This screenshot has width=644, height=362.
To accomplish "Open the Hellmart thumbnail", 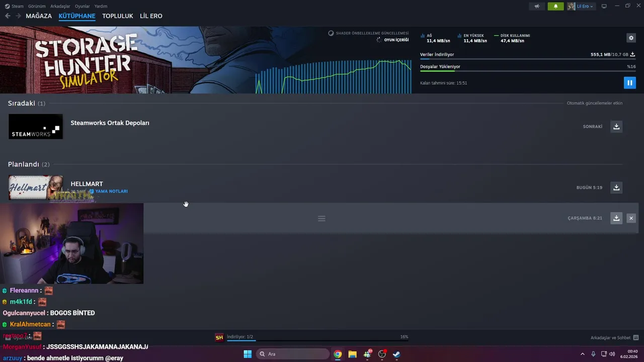I will 36,188.
